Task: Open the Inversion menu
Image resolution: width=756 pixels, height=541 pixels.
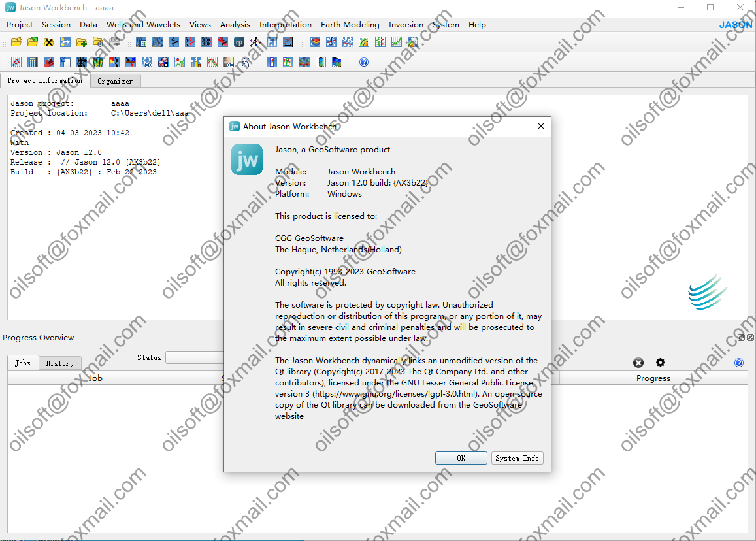Action: [406, 25]
